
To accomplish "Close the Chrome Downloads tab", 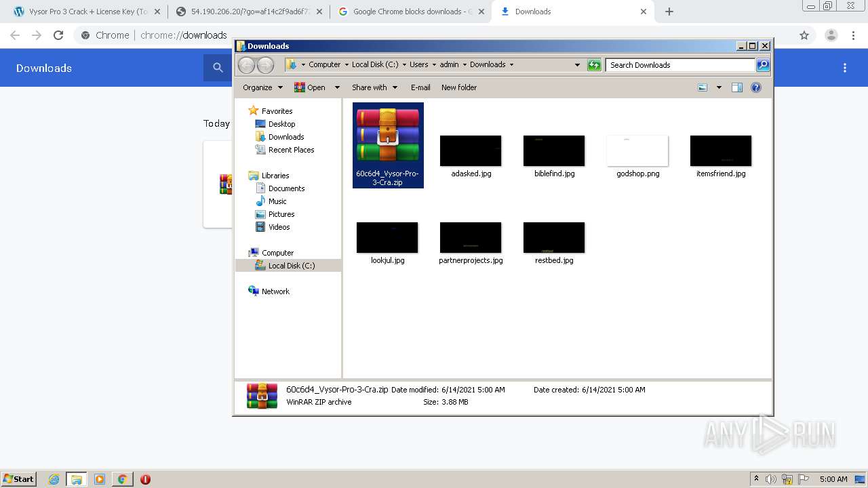I will click(x=644, y=12).
